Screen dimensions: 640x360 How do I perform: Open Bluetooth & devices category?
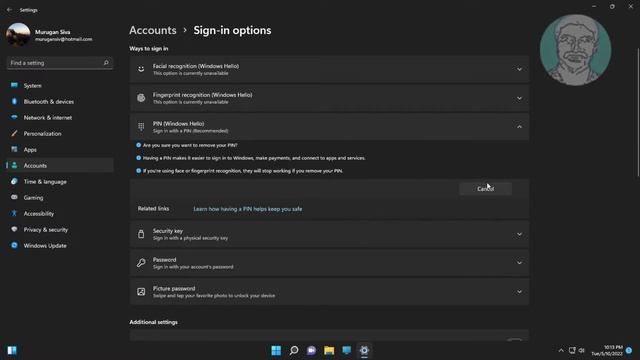click(60, 102)
